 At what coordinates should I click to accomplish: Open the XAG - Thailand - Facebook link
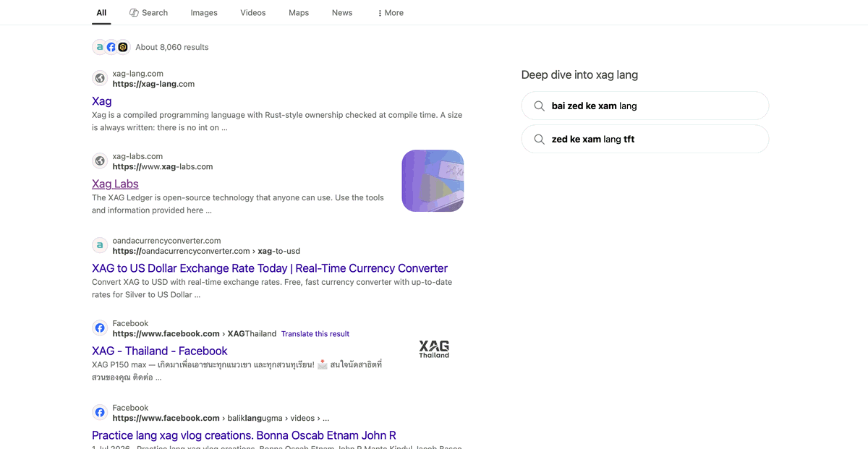[160, 351]
